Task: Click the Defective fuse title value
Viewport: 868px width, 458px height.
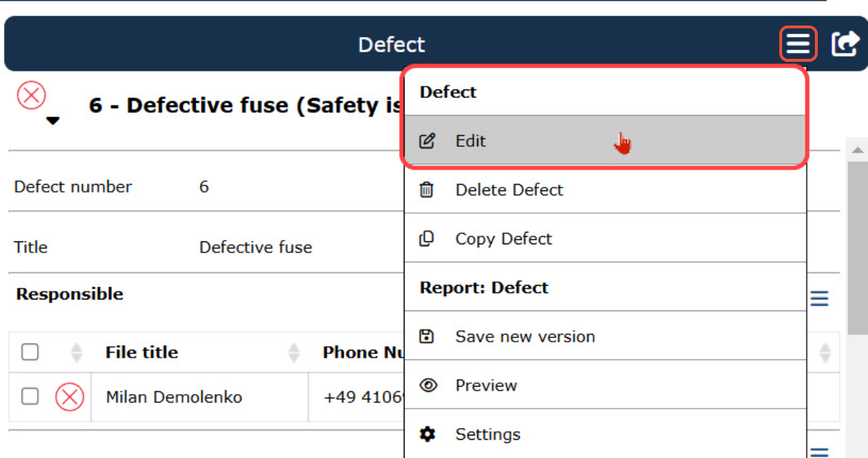Action: [255, 247]
